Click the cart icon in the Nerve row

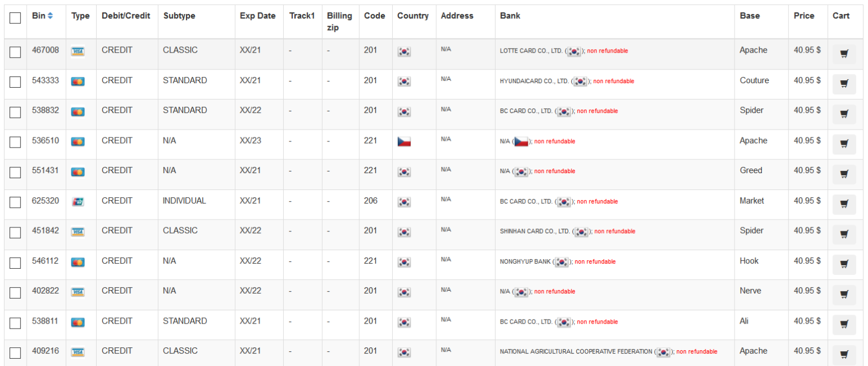(844, 295)
